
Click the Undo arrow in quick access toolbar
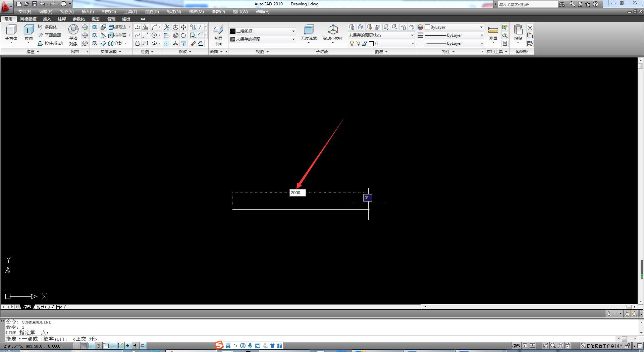(x=42, y=4)
